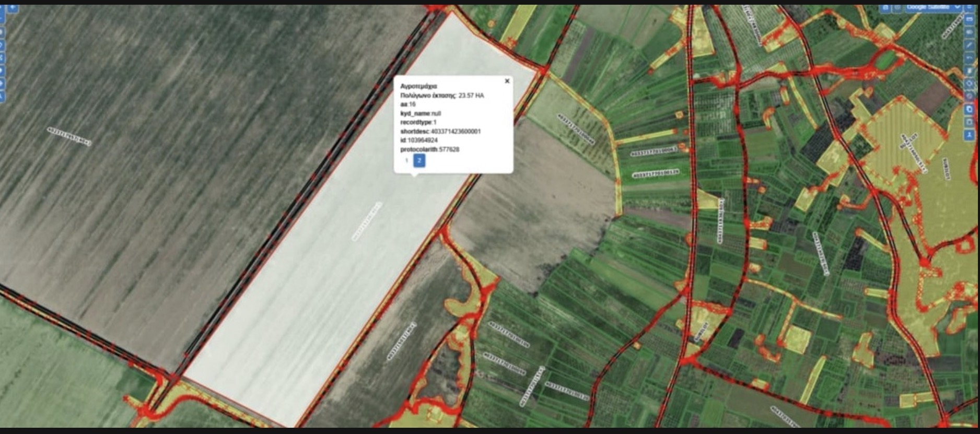Click the copy icon in right toolbar
Image resolution: width=980 pixels, height=434 pixels.
(x=970, y=109)
